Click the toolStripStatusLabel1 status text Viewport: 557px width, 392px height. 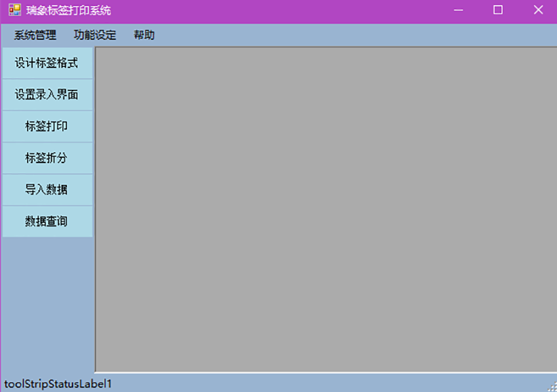click(58, 383)
